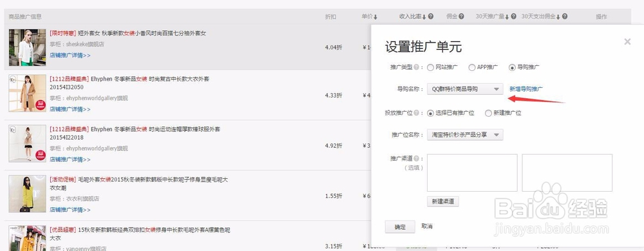This screenshot has height=251, width=644.
Task: Choose the 新建推广位 radio option
Action: coord(488,113)
